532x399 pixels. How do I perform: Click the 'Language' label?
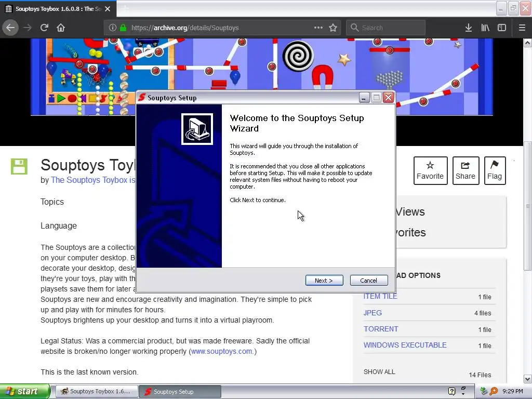(x=59, y=226)
